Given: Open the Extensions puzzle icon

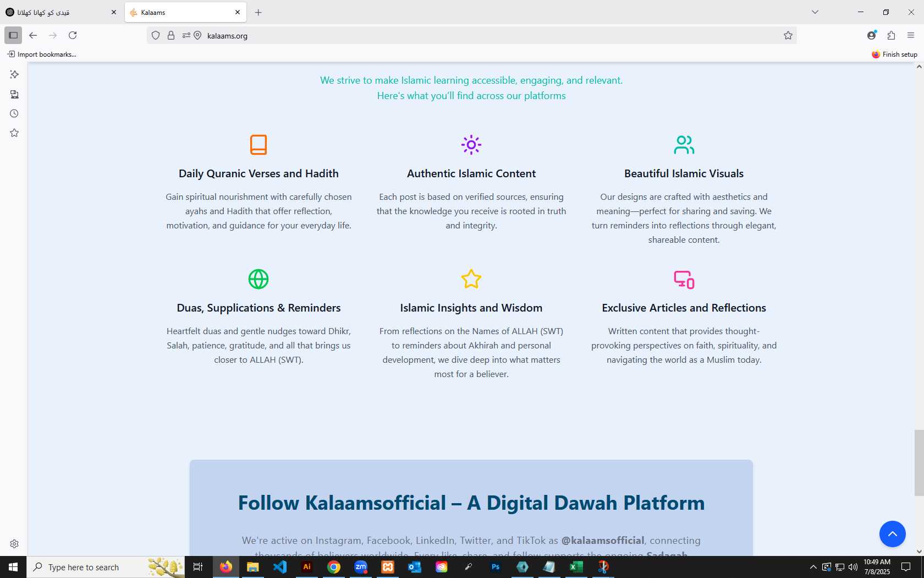Looking at the screenshot, I should point(892,35).
